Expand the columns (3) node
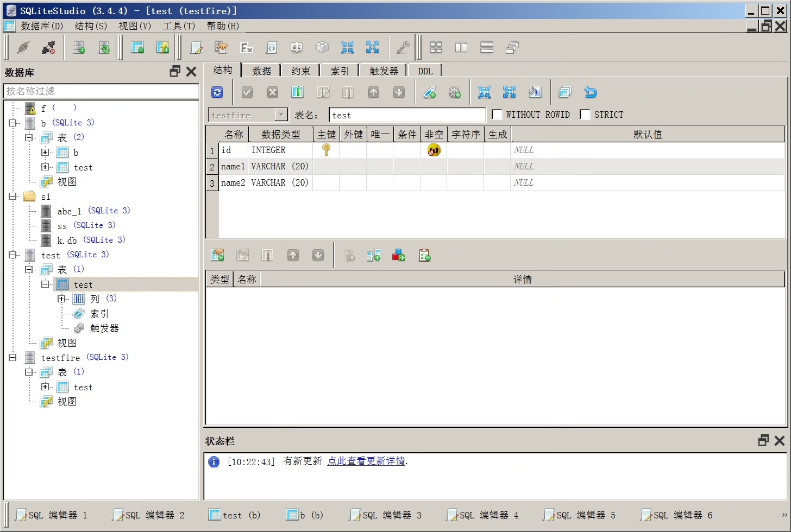This screenshot has width=791, height=532. [61, 299]
